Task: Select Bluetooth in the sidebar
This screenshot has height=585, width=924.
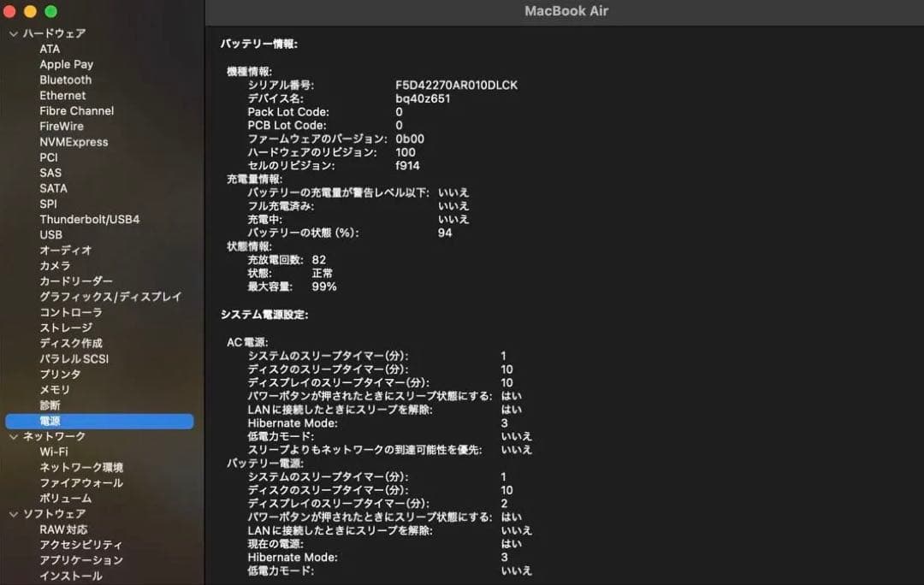Action: pyautogui.click(x=64, y=80)
